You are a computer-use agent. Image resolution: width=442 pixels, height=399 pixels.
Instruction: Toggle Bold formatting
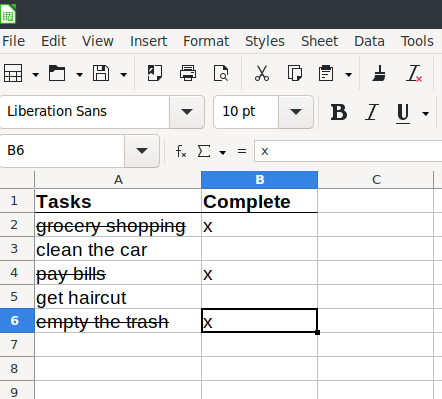point(339,112)
